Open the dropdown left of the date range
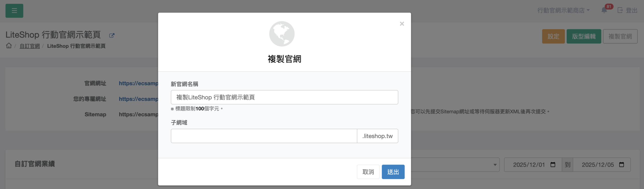 click(x=455, y=165)
